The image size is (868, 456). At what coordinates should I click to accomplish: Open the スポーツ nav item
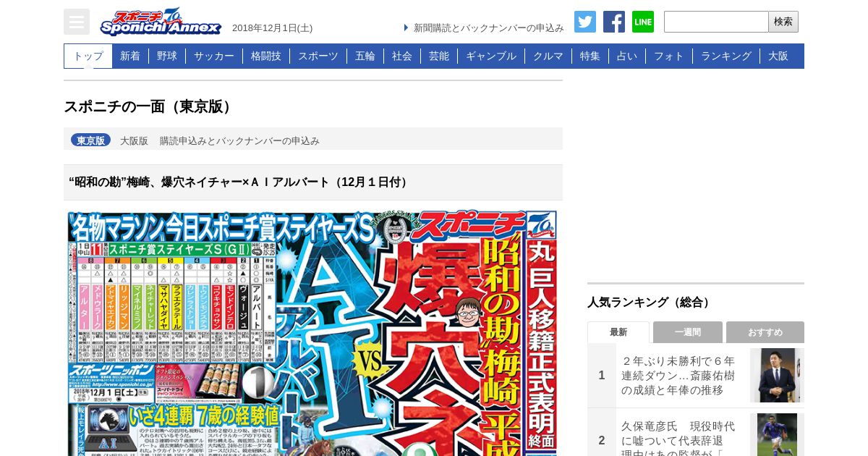point(318,56)
